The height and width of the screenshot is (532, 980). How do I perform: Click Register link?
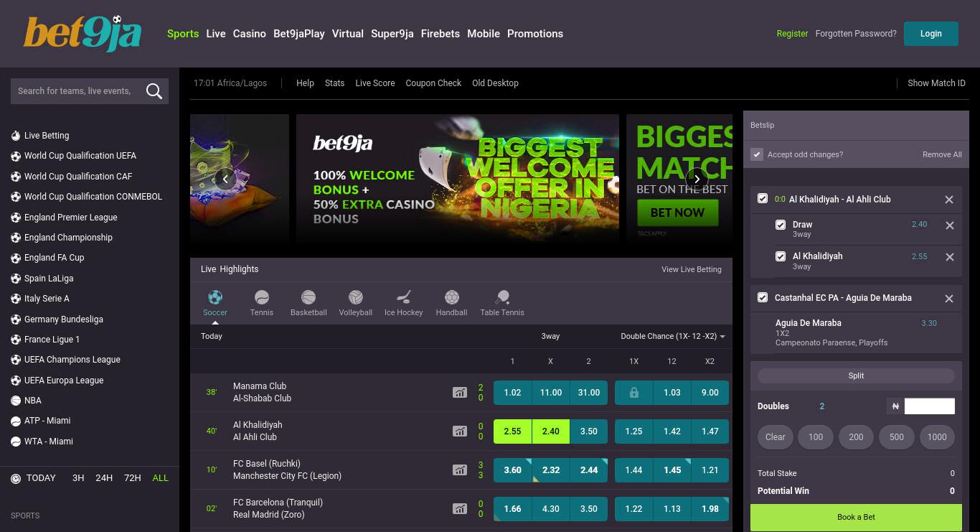(x=792, y=34)
